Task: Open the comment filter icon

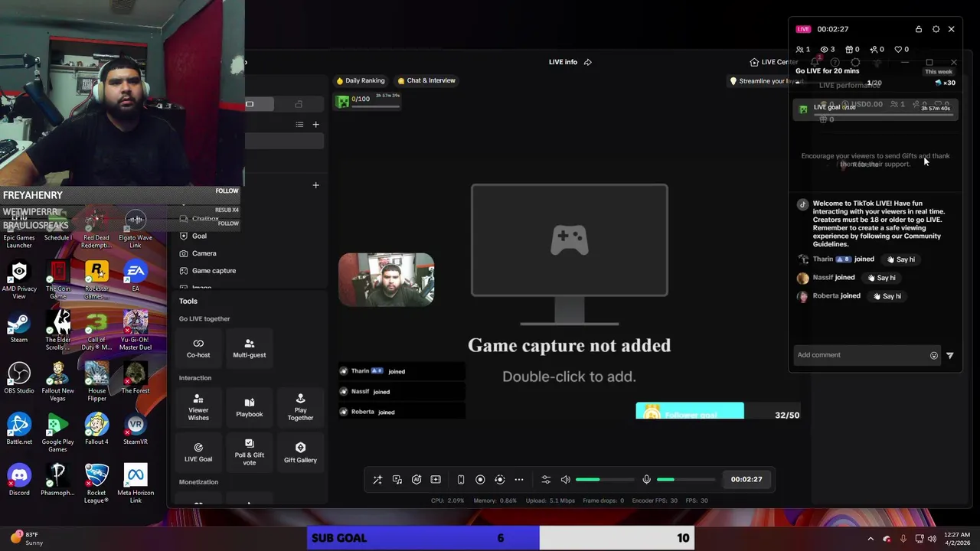Action: (950, 355)
